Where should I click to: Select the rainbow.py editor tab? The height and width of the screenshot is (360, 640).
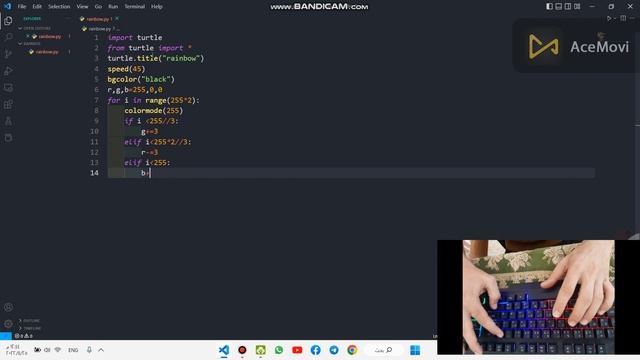coord(98,19)
